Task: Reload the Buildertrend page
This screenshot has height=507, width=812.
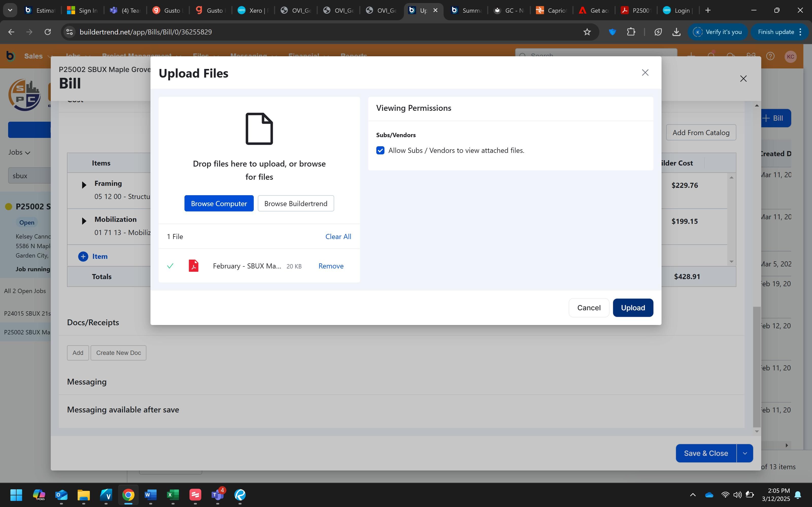Action: point(48,32)
